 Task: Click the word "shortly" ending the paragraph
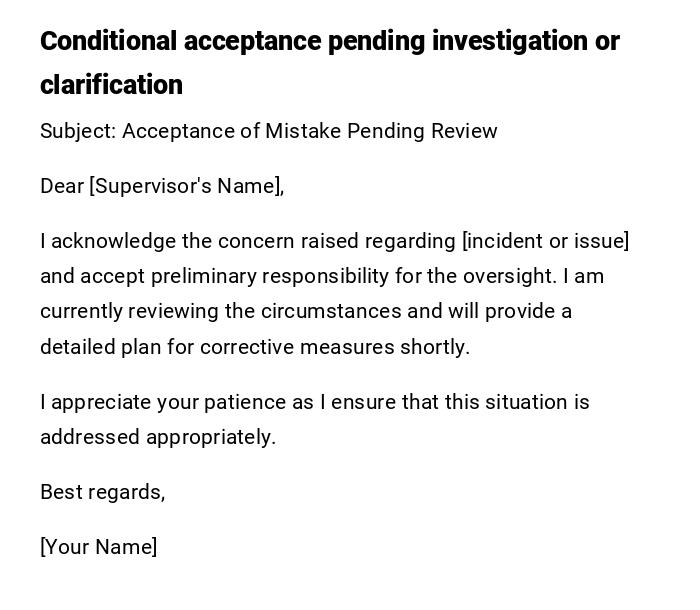coord(438,347)
